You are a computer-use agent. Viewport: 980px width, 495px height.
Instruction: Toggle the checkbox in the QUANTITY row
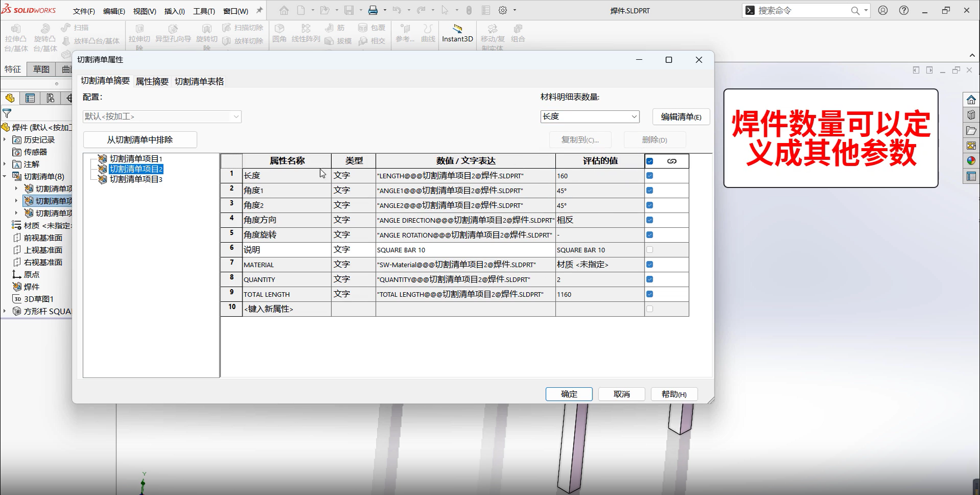tap(649, 279)
